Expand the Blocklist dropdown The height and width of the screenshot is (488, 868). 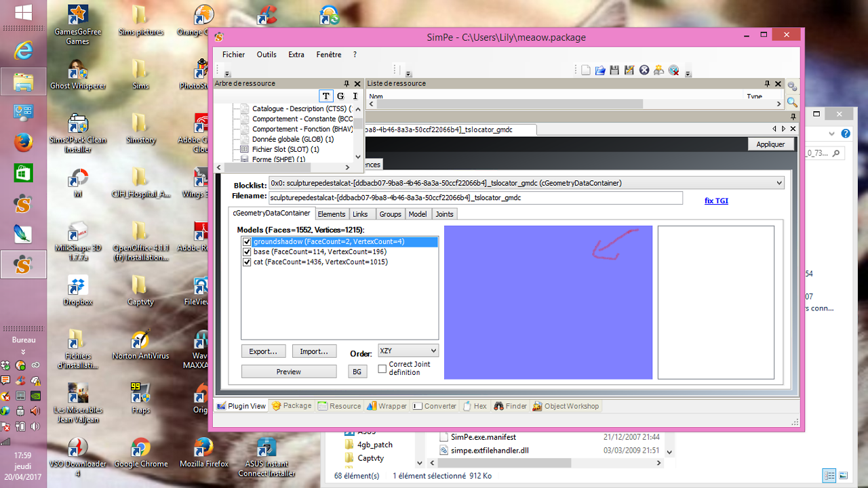click(x=778, y=183)
